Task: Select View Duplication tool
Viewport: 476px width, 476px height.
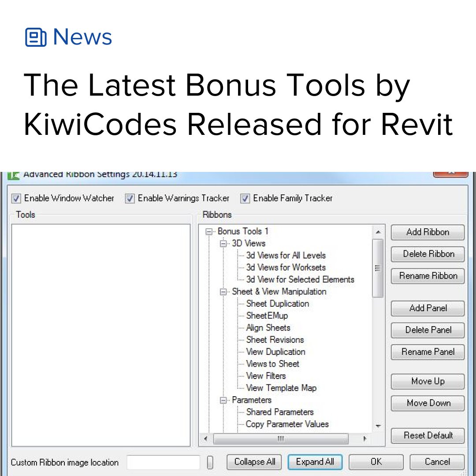Action: pyautogui.click(x=275, y=352)
